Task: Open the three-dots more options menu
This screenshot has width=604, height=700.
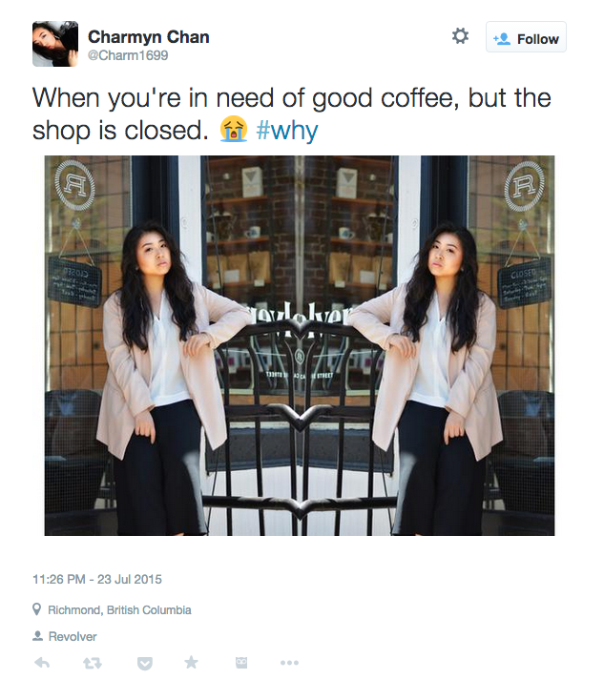Action: pos(289,663)
